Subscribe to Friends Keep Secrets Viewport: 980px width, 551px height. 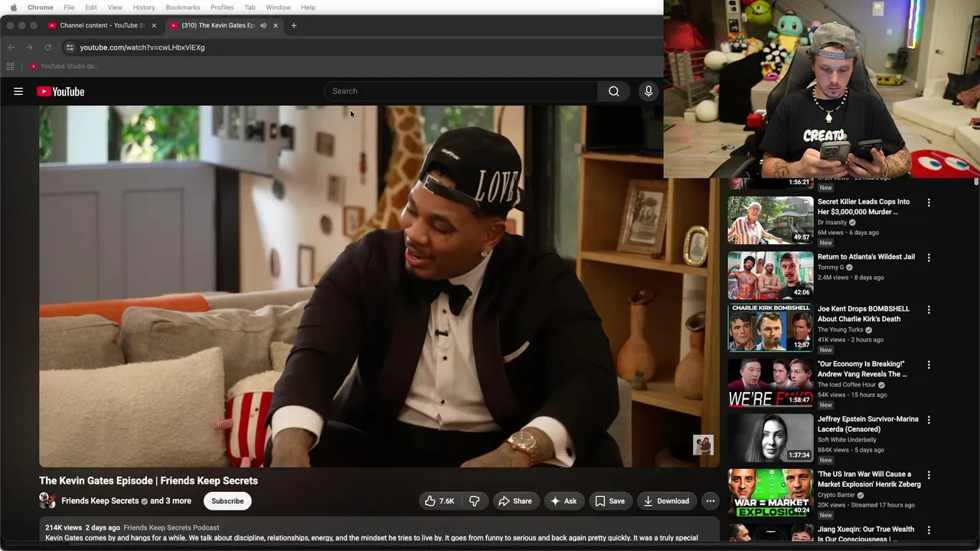[x=227, y=501]
